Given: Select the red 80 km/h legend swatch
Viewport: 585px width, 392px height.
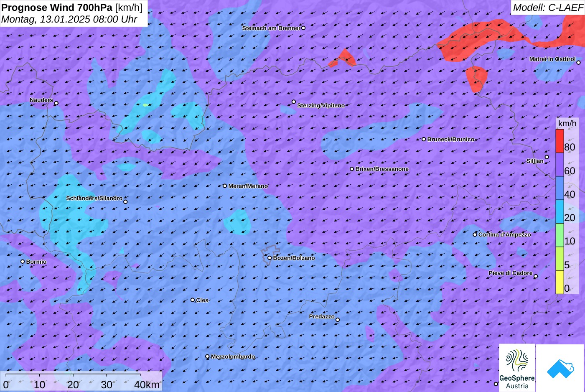Looking at the screenshot, I should (x=560, y=141).
